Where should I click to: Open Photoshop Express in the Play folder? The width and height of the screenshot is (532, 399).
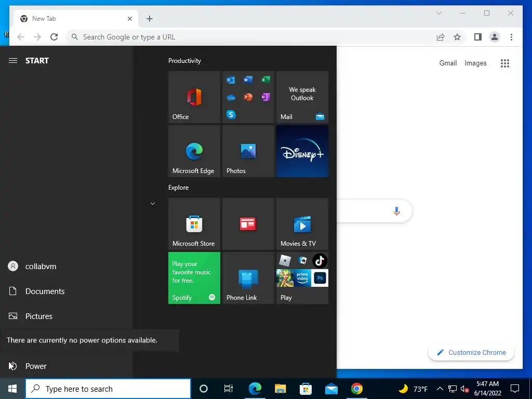[x=320, y=278]
